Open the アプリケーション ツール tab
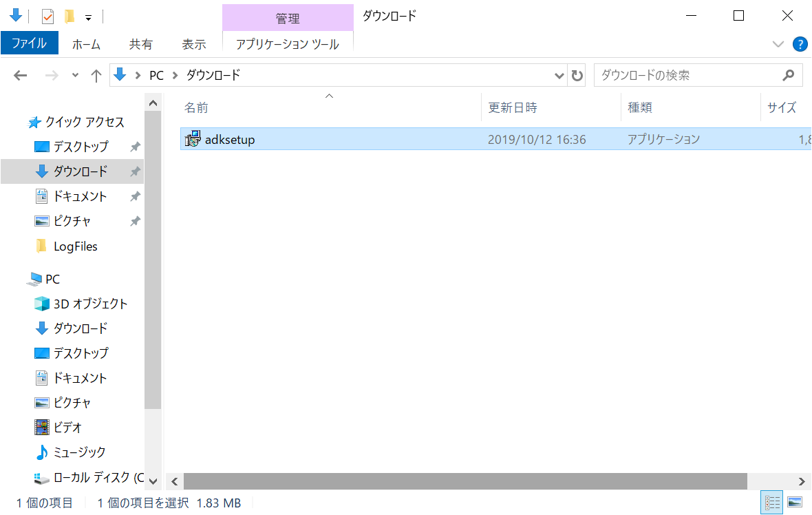This screenshot has width=812, height=515. pos(288,45)
